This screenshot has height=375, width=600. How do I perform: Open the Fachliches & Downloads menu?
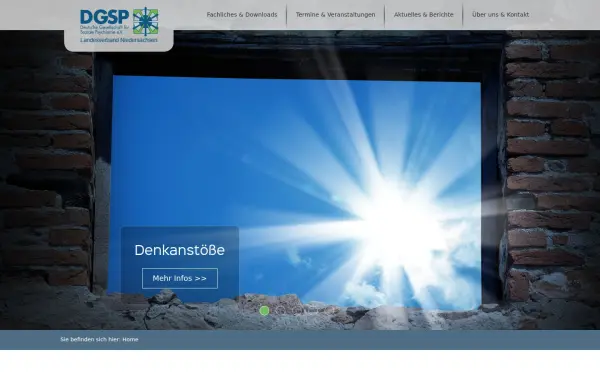click(x=242, y=15)
